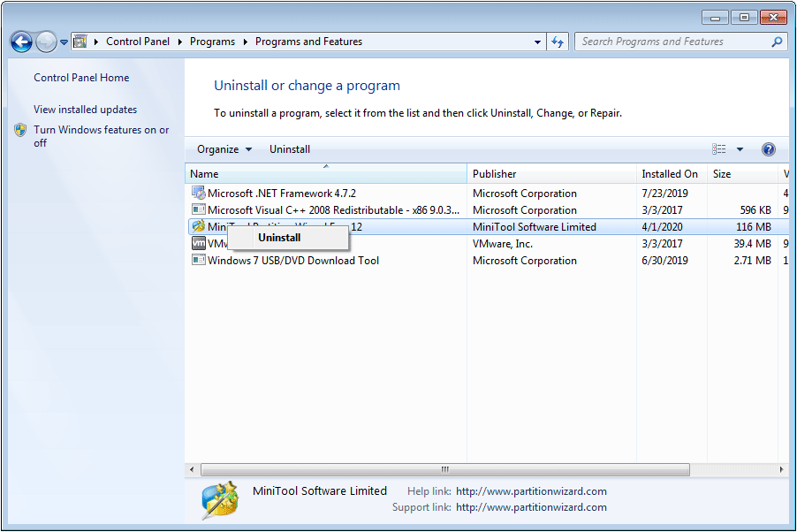This screenshot has height=532, width=797.
Task: Click VMware, Inc. publisher cell
Action: click(x=503, y=244)
